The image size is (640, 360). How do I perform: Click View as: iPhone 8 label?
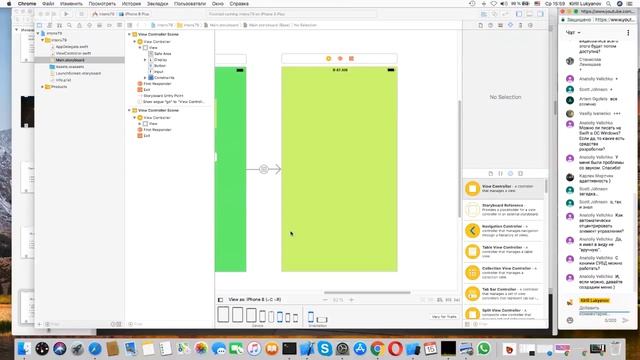255,300
